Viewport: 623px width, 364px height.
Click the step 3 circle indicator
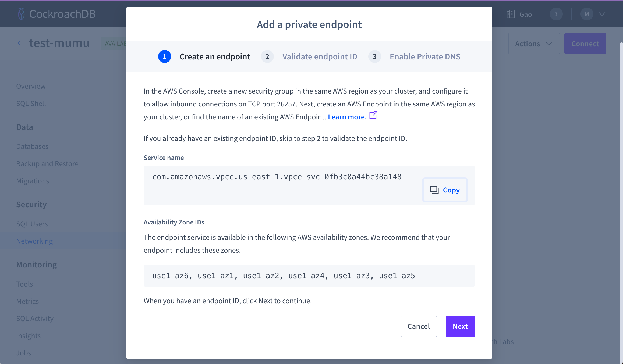pyautogui.click(x=374, y=56)
